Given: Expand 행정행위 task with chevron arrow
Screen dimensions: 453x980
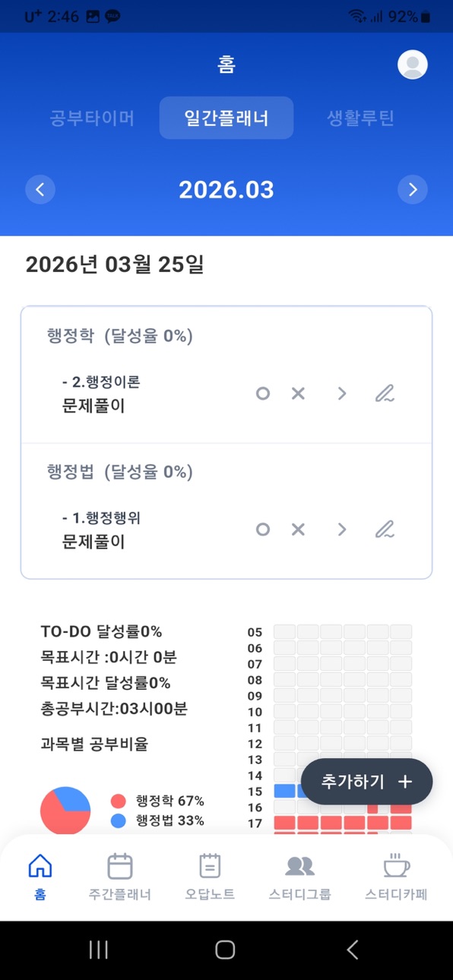Looking at the screenshot, I should [342, 530].
